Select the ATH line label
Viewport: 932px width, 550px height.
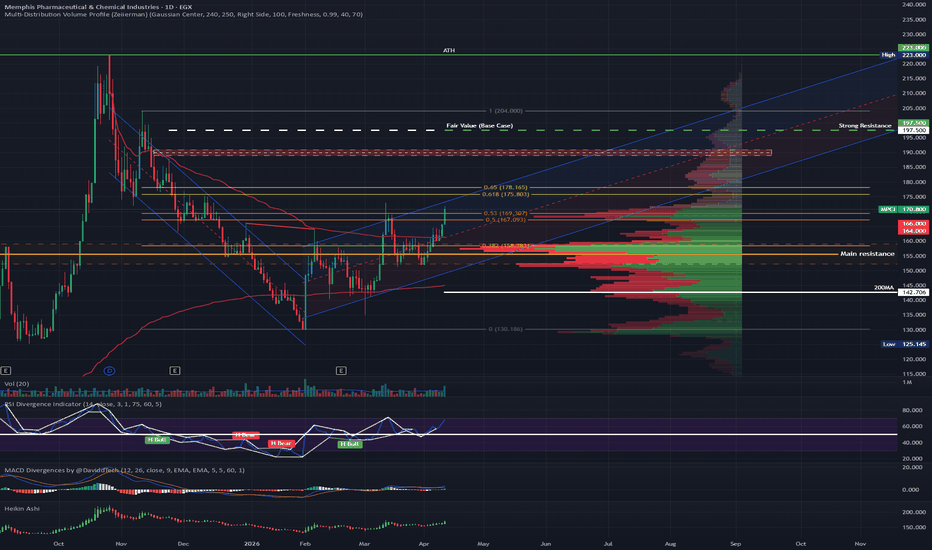pos(449,51)
